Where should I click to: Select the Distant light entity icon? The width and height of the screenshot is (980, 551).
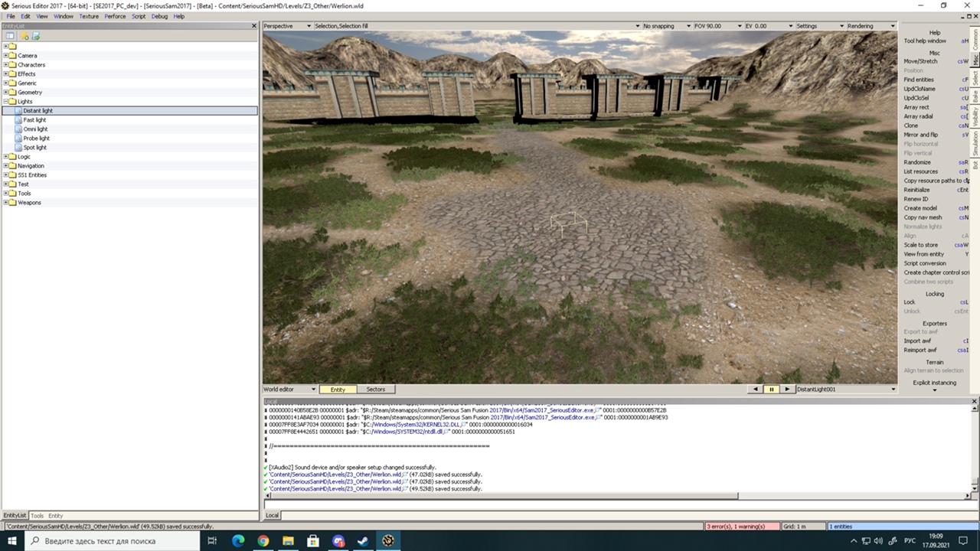(18, 111)
